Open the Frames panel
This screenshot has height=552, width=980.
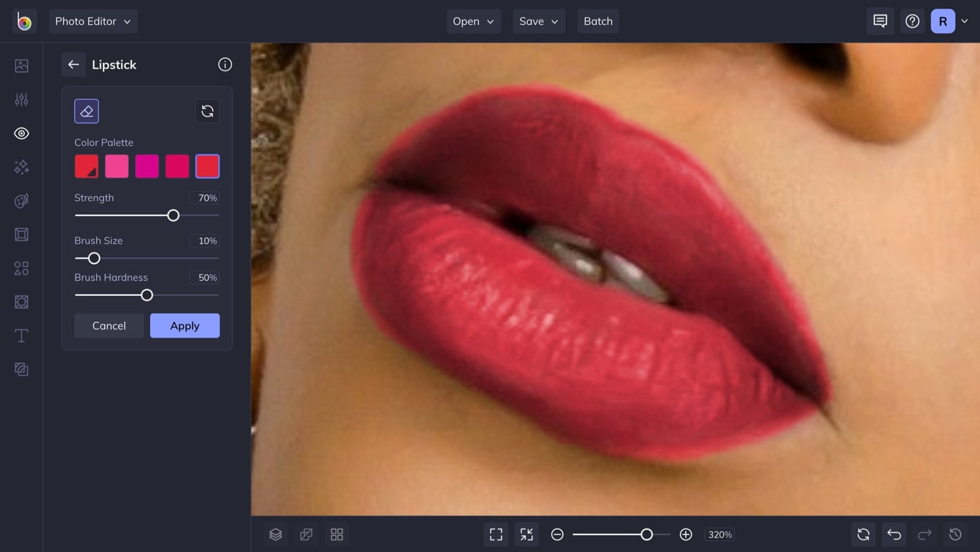(x=21, y=234)
